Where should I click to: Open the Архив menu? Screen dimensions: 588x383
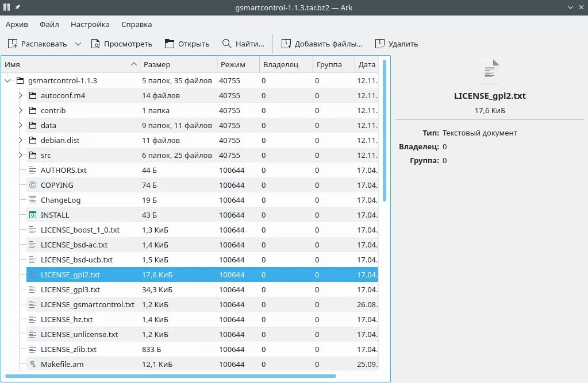(x=17, y=24)
